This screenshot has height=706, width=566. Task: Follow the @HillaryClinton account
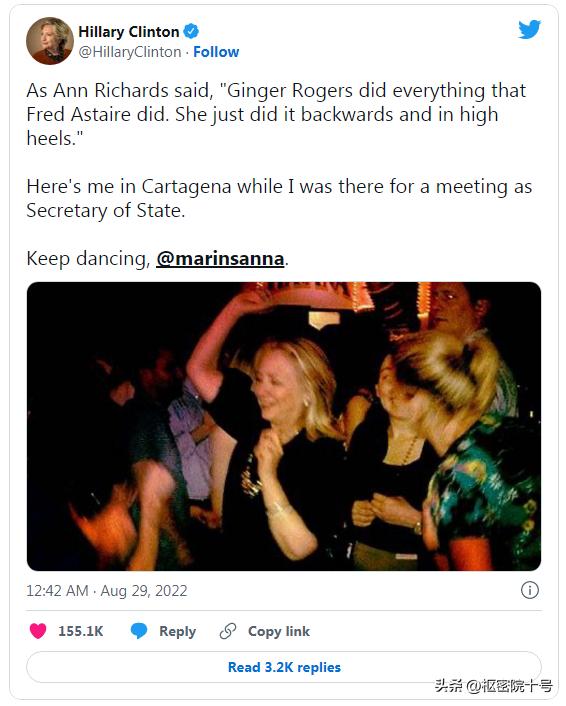coord(216,52)
